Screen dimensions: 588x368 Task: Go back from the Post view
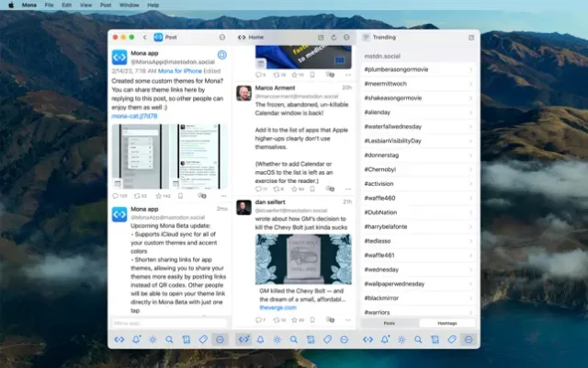(x=144, y=37)
